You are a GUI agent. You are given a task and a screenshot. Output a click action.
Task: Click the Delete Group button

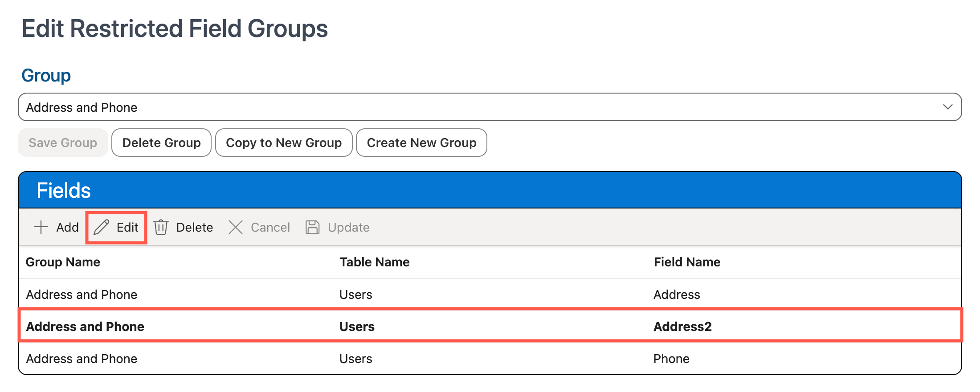161,143
